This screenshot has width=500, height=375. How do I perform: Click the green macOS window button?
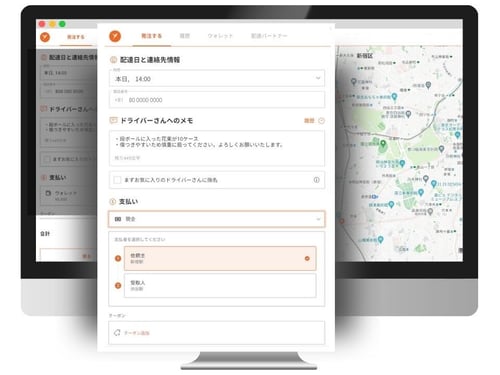tap(62, 24)
